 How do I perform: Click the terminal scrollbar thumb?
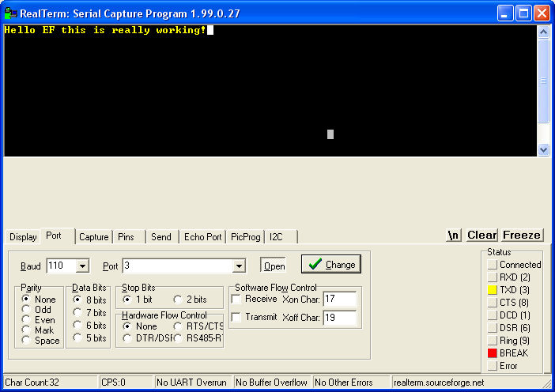coord(543,81)
